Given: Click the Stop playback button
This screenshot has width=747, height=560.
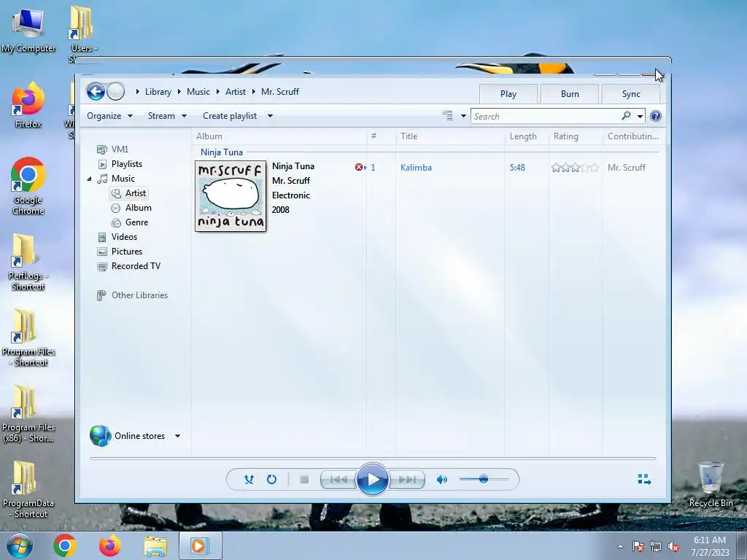Looking at the screenshot, I should click(x=304, y=480).
